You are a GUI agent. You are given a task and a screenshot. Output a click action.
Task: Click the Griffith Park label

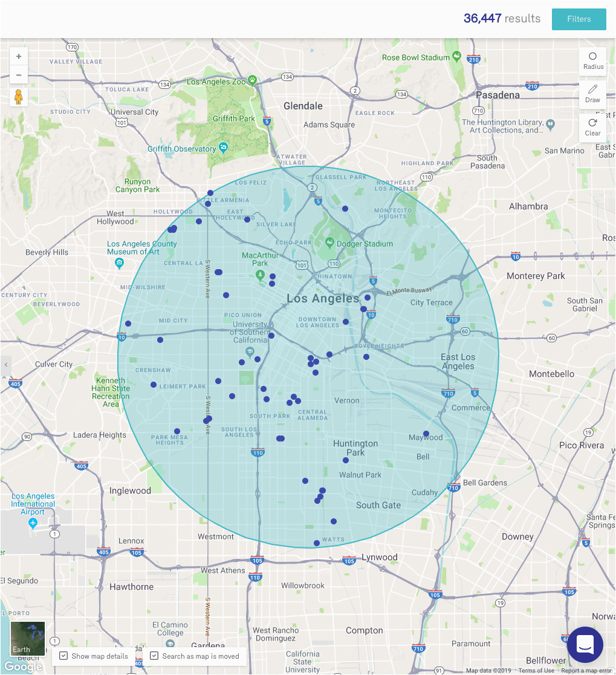tap(233, 119)
